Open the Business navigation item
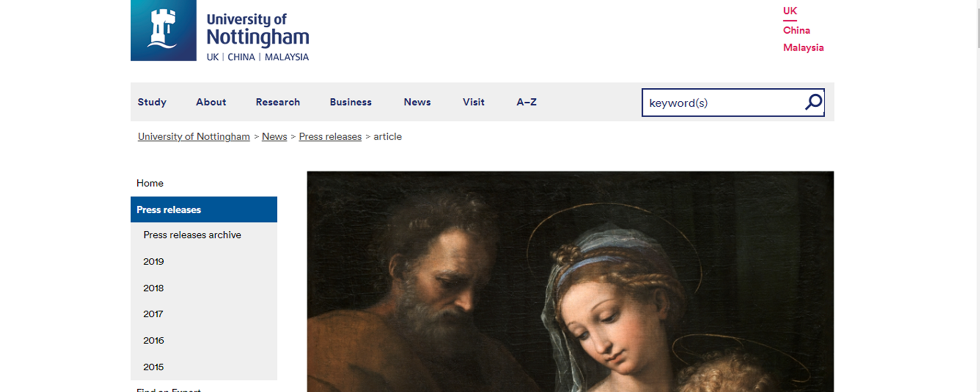The image size is (980, 392). (350, 102)
